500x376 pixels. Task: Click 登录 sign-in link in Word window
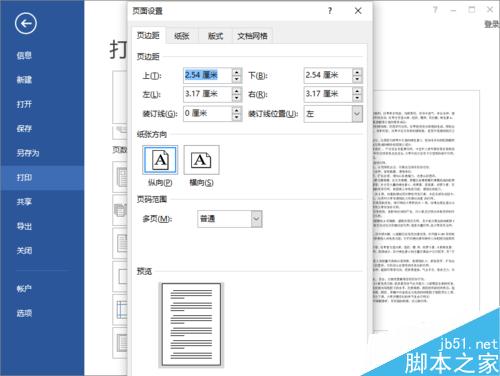tap(492, 24)
